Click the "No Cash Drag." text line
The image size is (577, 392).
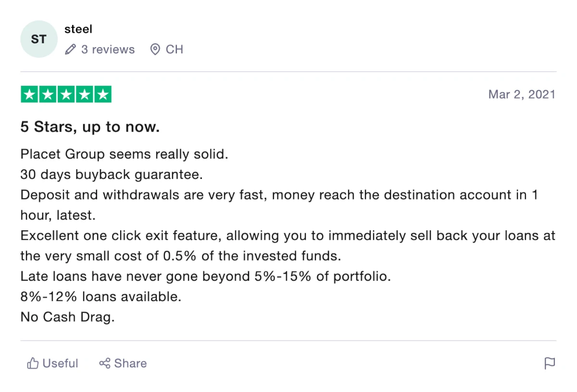[67, 317]
